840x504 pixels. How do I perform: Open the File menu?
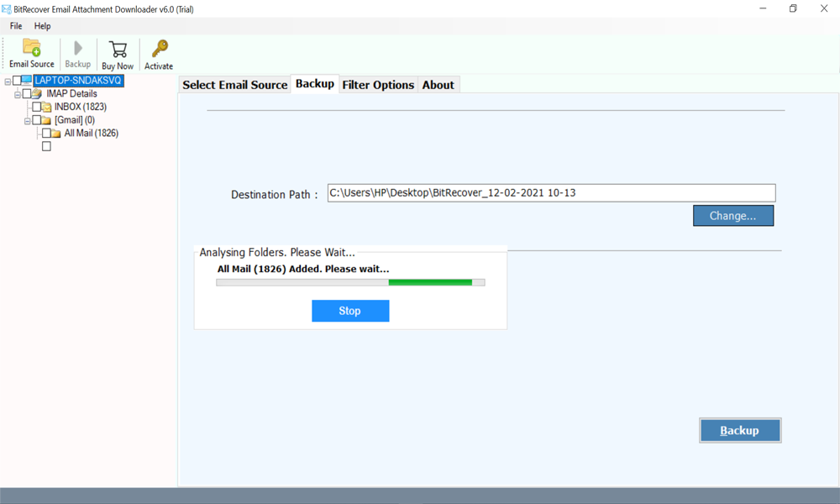point(16,26)
